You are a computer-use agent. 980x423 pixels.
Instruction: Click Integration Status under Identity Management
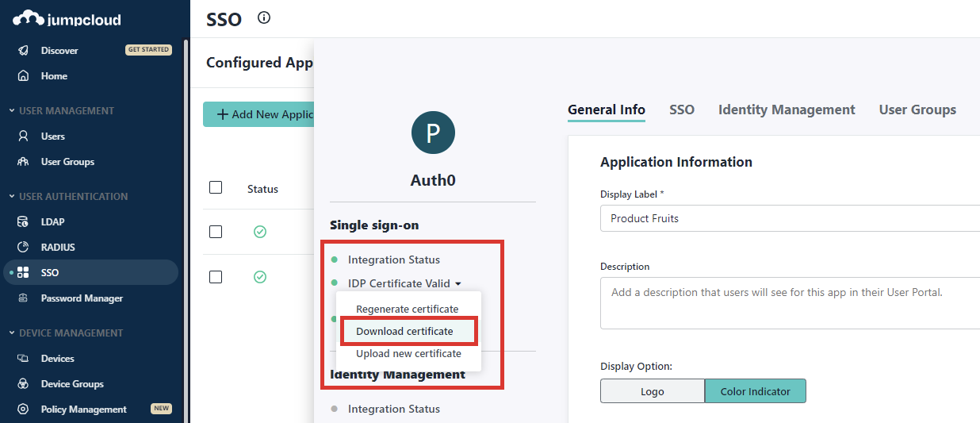click(x=393, y=410)
